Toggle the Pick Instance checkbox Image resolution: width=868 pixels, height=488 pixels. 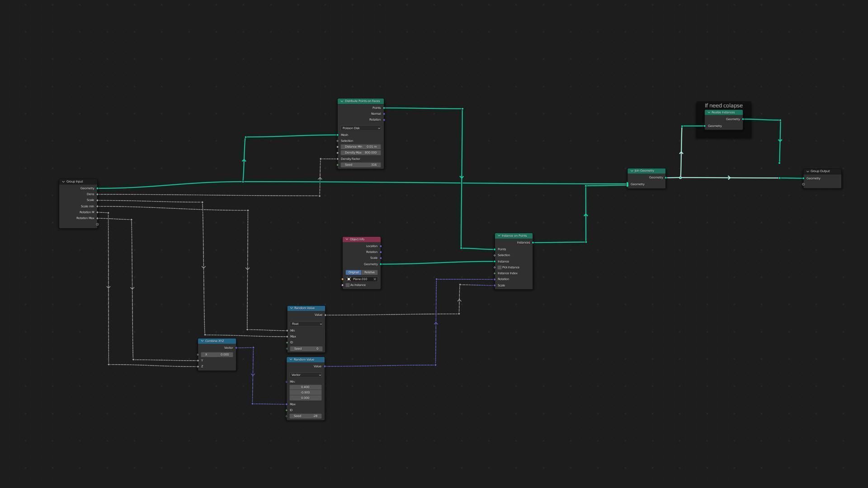pyautogui.click(x=500, y=267)
